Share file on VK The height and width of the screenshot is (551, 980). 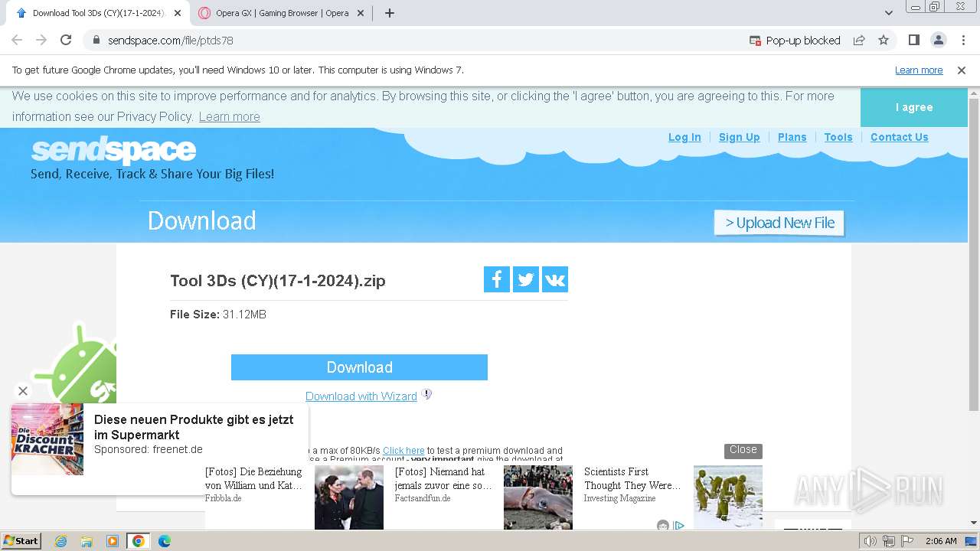click(555, 279)
